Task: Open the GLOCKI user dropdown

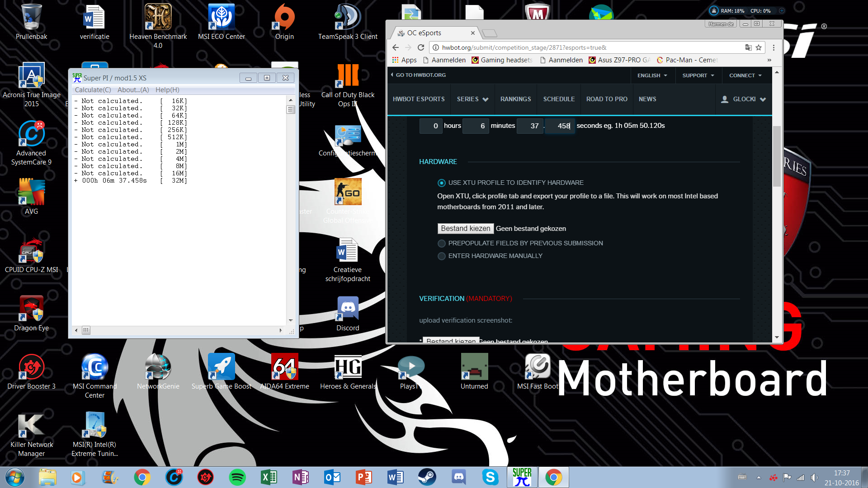Action: pyautogui.click(x=743, y=99)
